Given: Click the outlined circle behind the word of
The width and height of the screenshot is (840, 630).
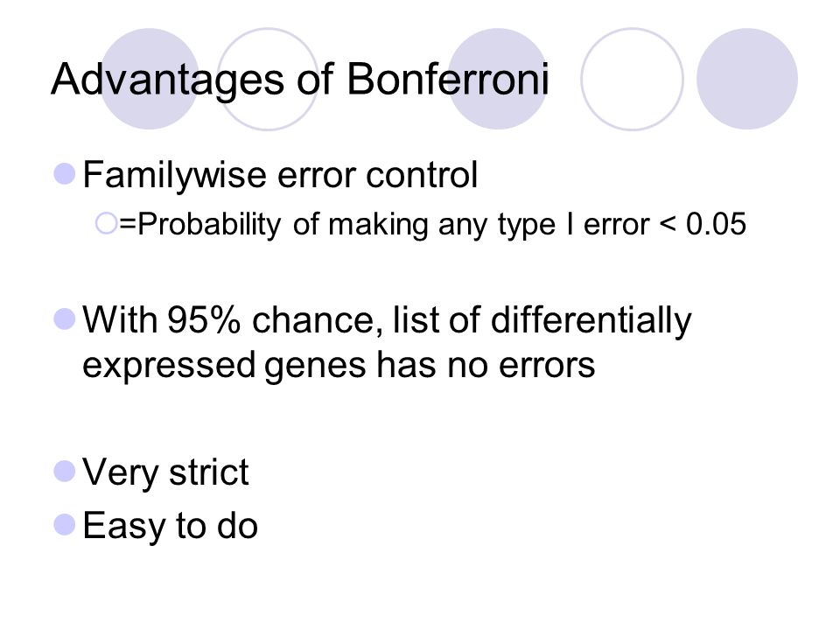Looking at the screenshot, I should [269, 79].
